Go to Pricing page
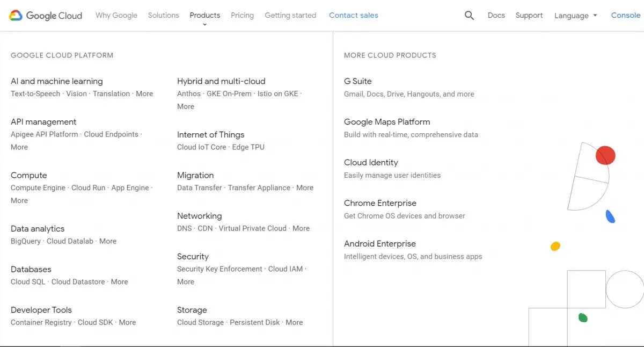The image size is (644, 347). [x=242, y=15]
